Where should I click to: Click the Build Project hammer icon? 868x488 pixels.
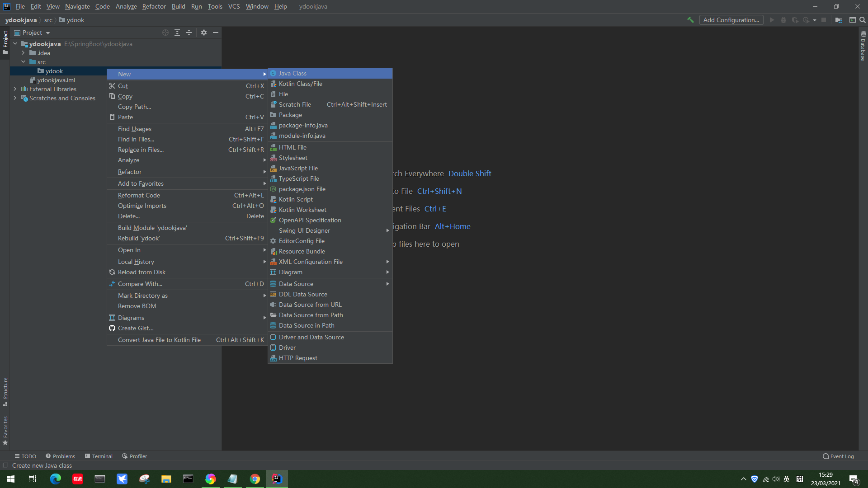pyautogui.click(x=690, y=20)
